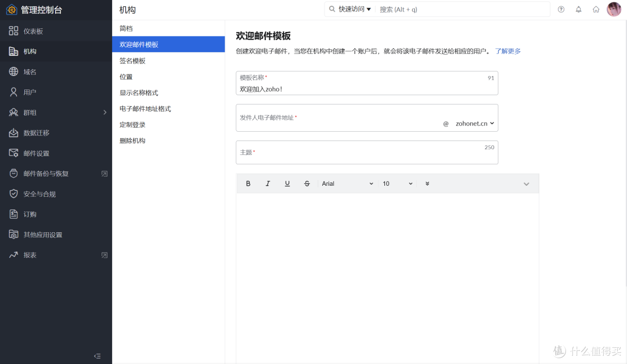627x364 pixels.
Task: Open the 数据迁移 migration icon
Action: (x=13, y=133)
